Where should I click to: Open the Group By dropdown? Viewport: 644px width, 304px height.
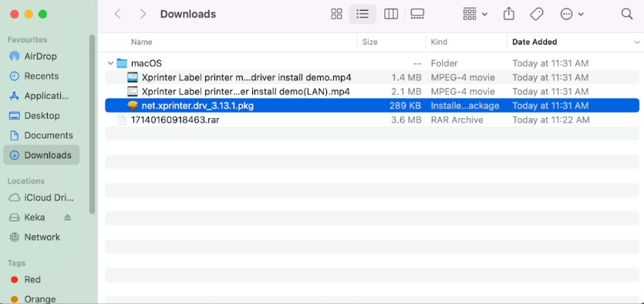tap(475, 15)
